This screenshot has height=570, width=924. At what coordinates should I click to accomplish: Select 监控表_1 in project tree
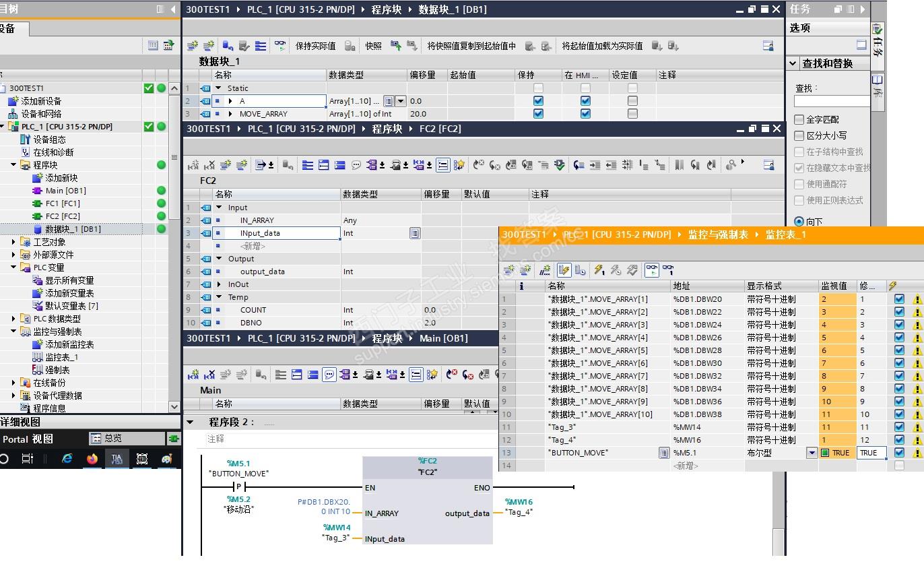coord(61,357)
